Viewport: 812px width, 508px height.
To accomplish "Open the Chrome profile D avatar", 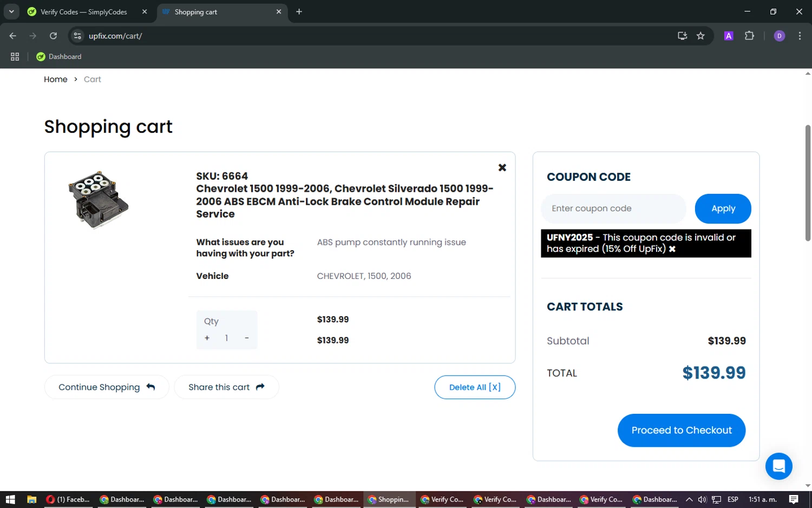I will tap(780, 36).
